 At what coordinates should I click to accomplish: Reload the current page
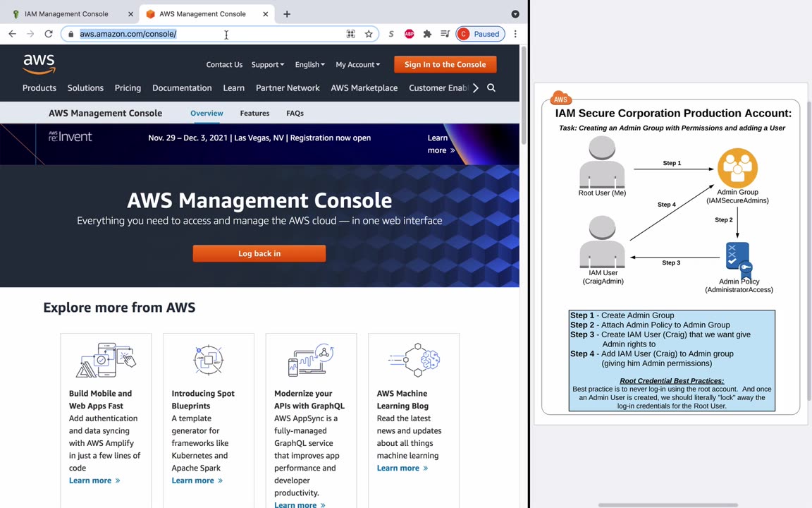(x=48, y=34)
